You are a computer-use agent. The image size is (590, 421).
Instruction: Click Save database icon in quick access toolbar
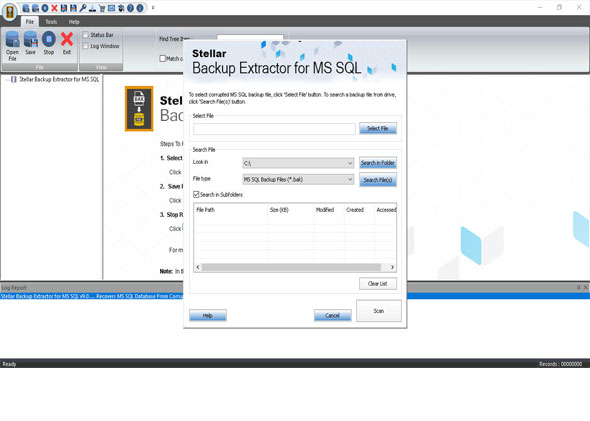click(x=35, y=8)
